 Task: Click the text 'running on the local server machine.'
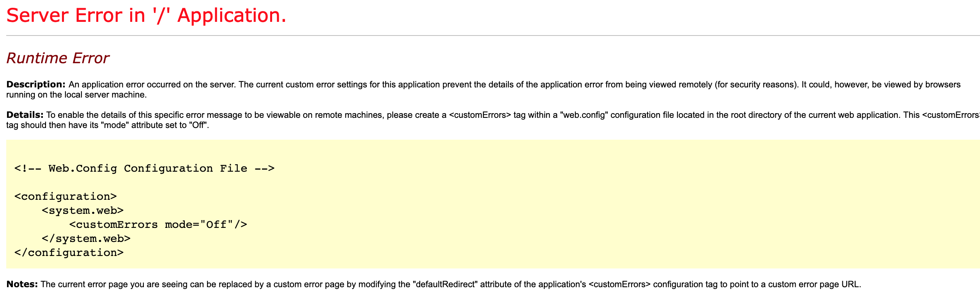click(x=76, y=95)
